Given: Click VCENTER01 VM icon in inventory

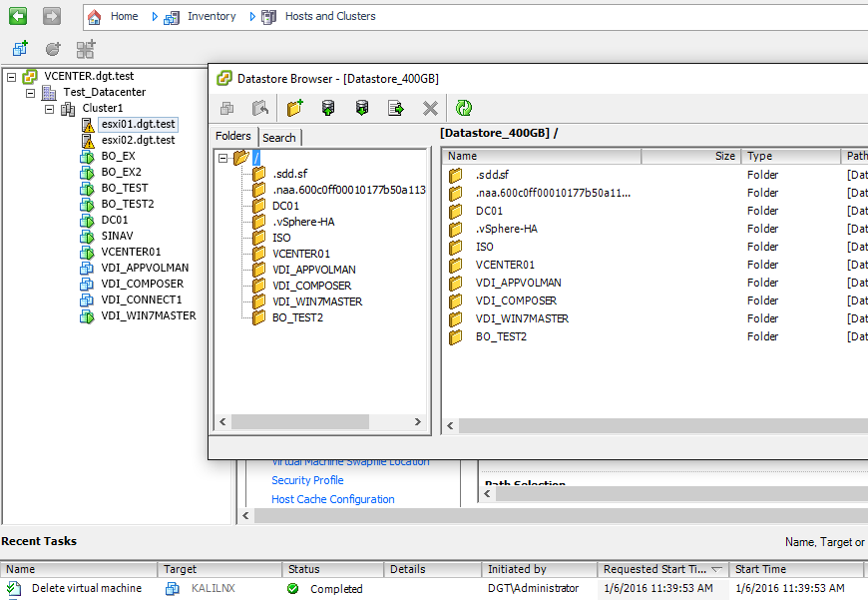Looking at the screenshot, I should pyautogui.click(x=87, y=253).
